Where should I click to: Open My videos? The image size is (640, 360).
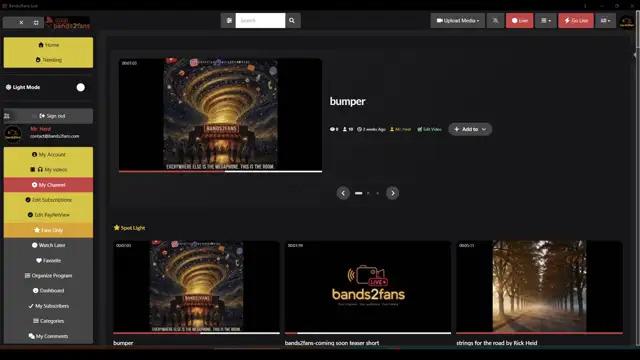48,170
